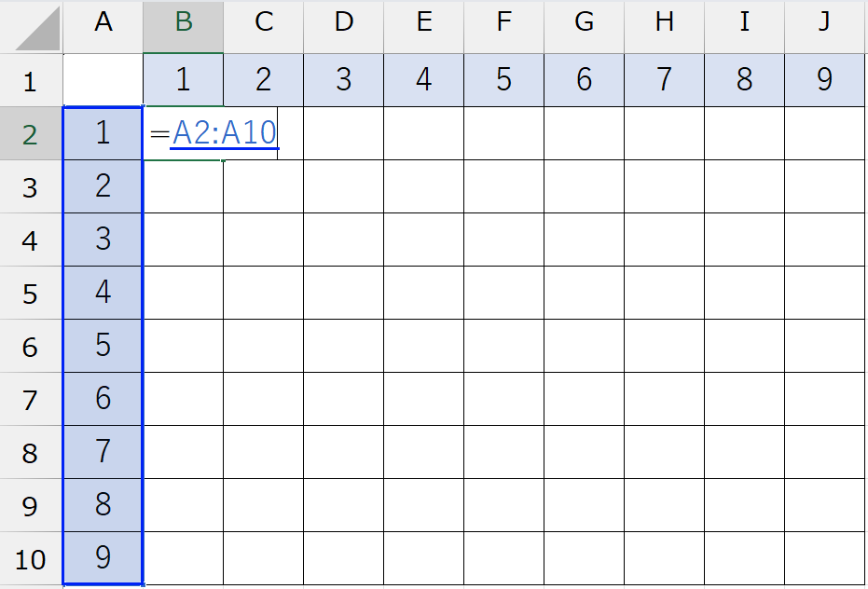Screen dimensions: 868x589
Task: Select row 10 header
Action: (31, 559)
